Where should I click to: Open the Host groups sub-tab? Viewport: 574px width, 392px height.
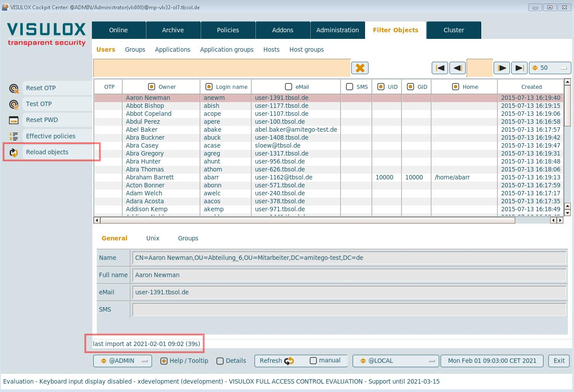click(x=306, y=49)
